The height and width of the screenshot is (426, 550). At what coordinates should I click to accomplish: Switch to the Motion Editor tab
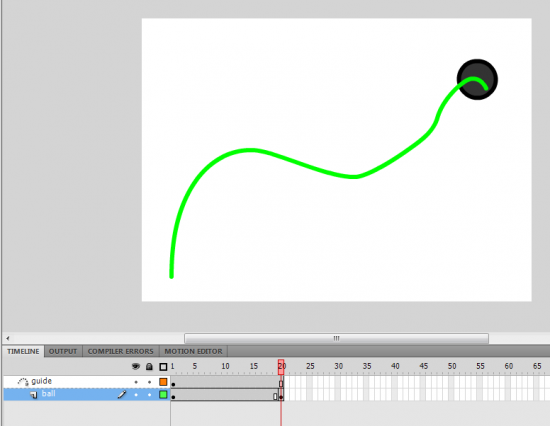pos(193,351)
